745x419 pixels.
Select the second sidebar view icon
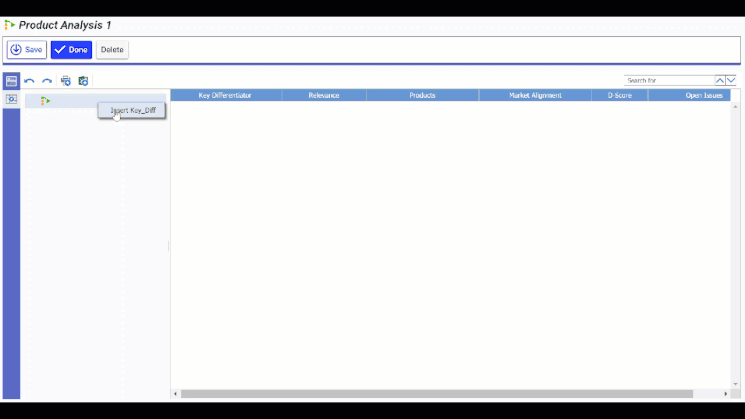click(11, 100)
